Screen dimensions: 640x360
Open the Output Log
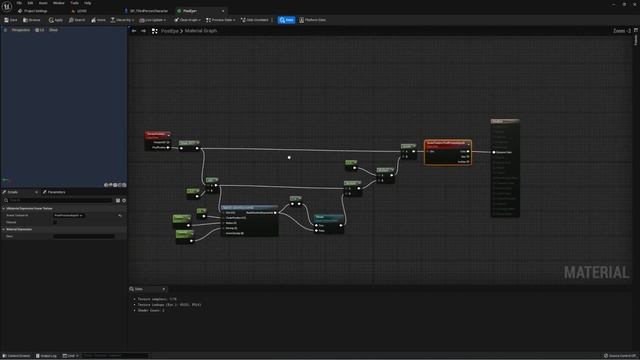[x=46, y=356]
